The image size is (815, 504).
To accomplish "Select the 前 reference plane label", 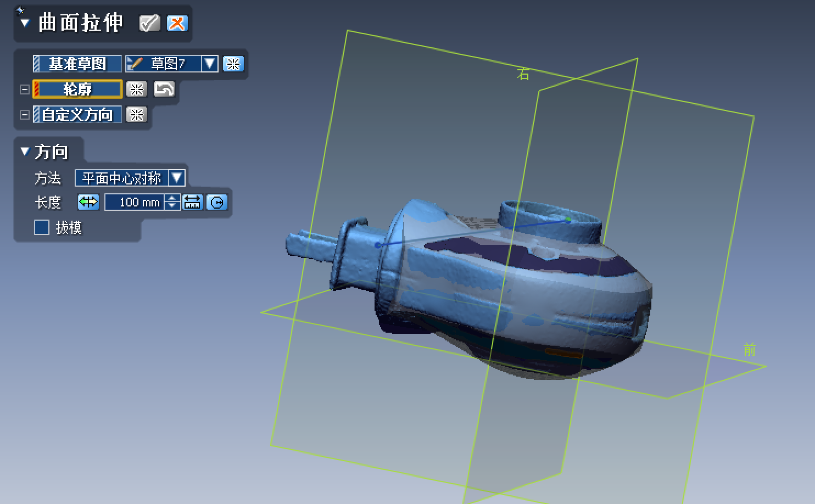I will click(750, 350).
